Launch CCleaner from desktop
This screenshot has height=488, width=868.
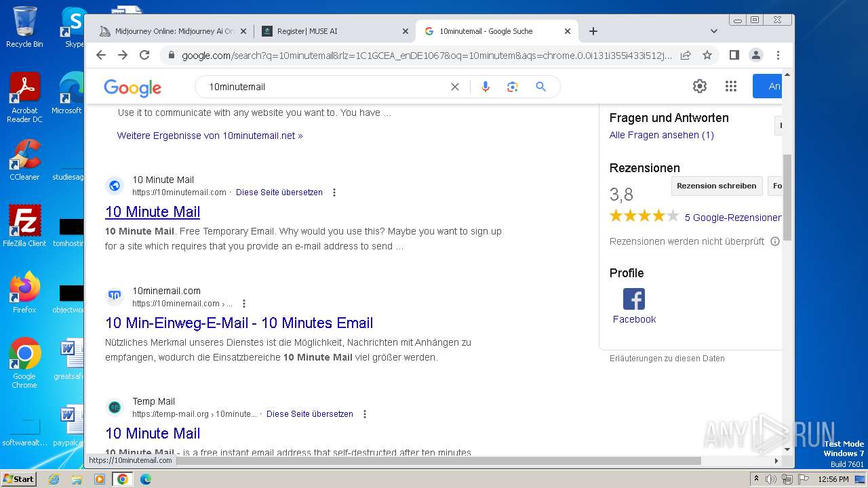[x=24, y=160]
